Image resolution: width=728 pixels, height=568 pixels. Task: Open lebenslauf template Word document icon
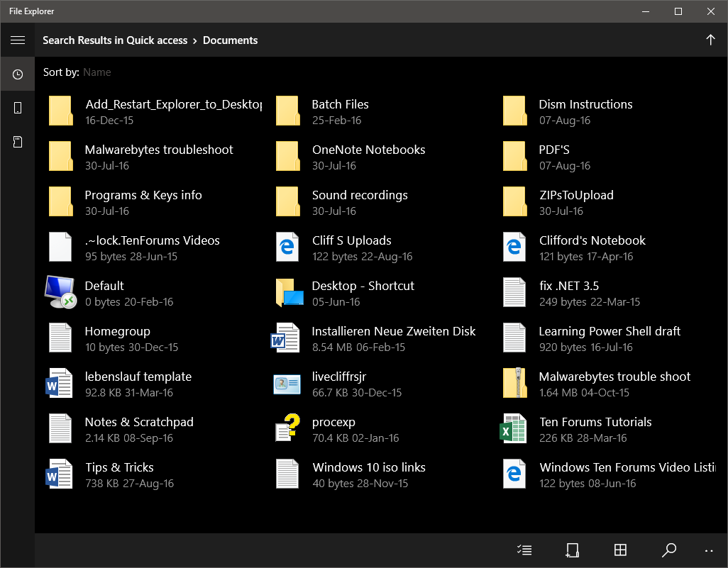tap(59, 384)
